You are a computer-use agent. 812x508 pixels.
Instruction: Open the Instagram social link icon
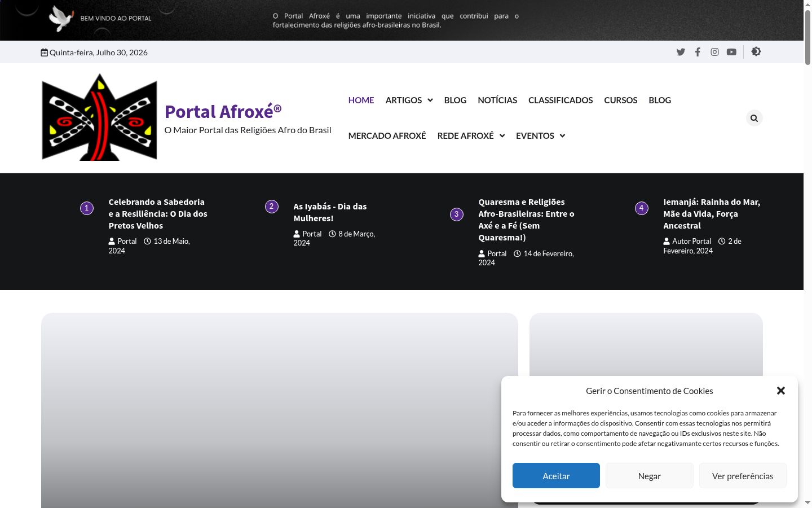coord(714,52)
